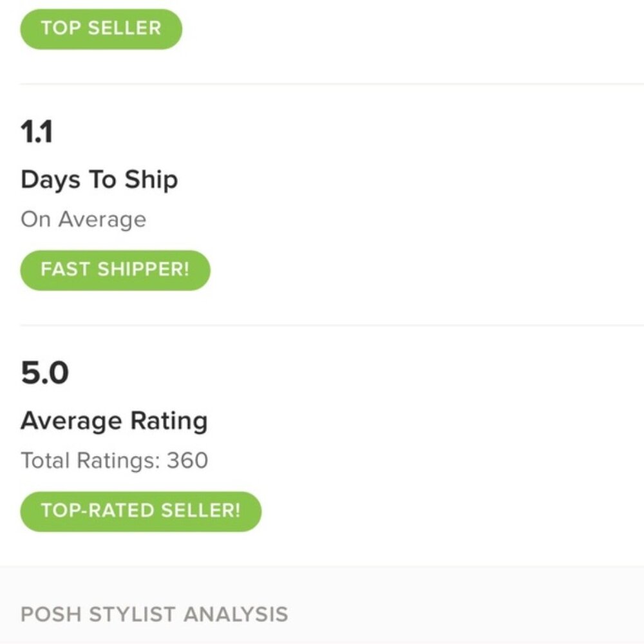Click the word ANALYSIS in the gray header
Image resolution: width=644 pixels, height=644 pixels.
(236, 614)
